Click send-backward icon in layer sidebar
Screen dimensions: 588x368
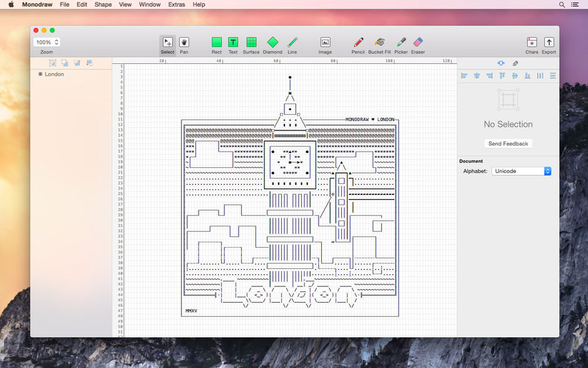[90, 63]
